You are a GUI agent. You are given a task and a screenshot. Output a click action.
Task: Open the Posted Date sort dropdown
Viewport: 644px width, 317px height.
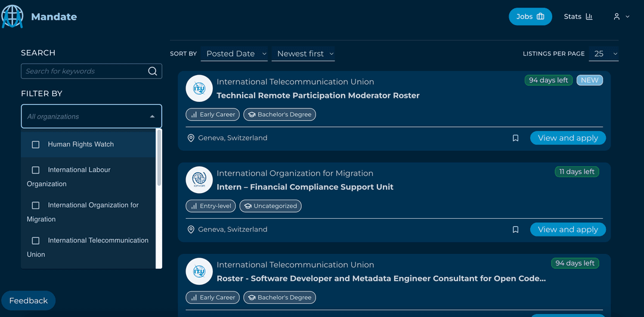[234, 54]
